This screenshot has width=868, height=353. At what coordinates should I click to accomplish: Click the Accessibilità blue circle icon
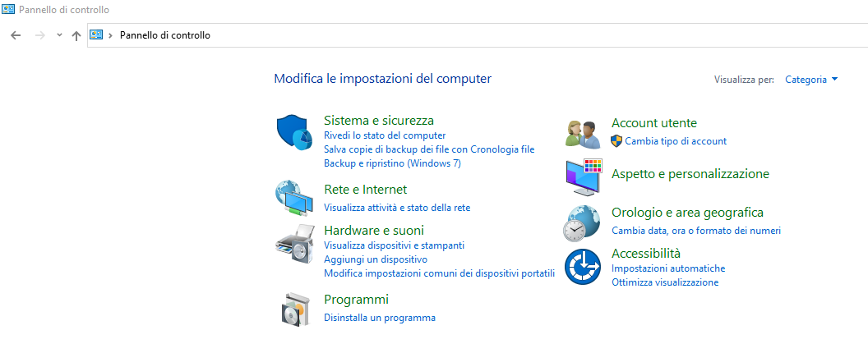582,267
